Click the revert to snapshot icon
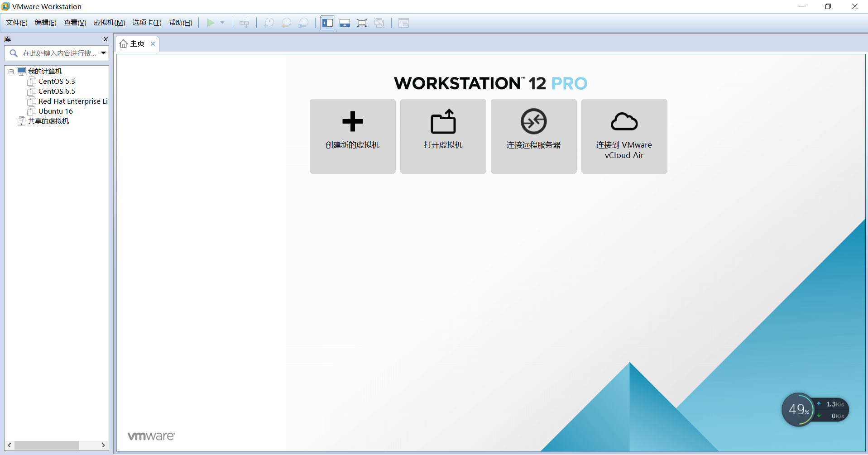868x455 pixels. (x=286, y=23)
